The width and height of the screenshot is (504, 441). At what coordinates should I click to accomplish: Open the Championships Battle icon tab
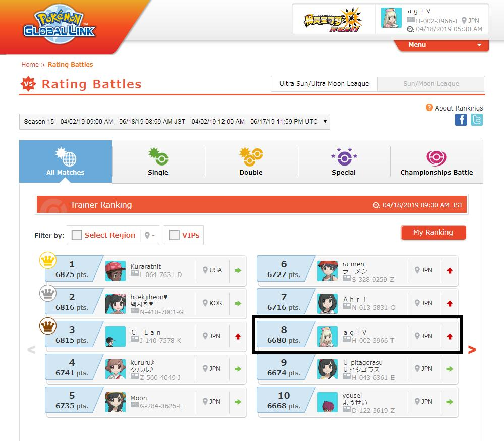pos(436,158)
